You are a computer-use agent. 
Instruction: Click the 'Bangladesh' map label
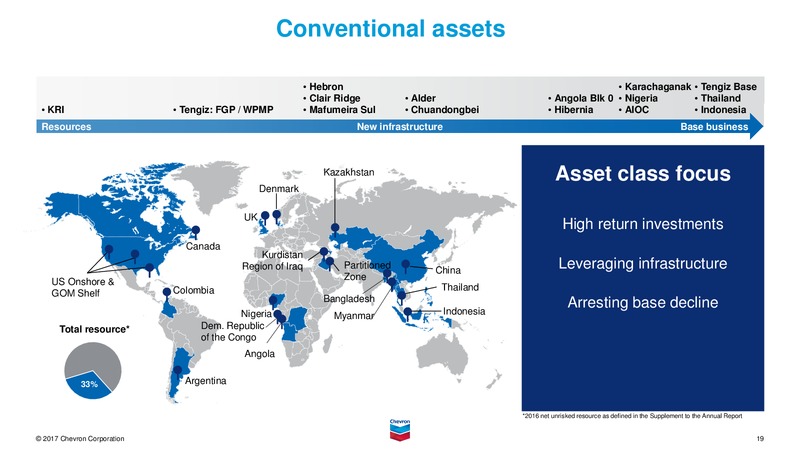tap(349, 299)
